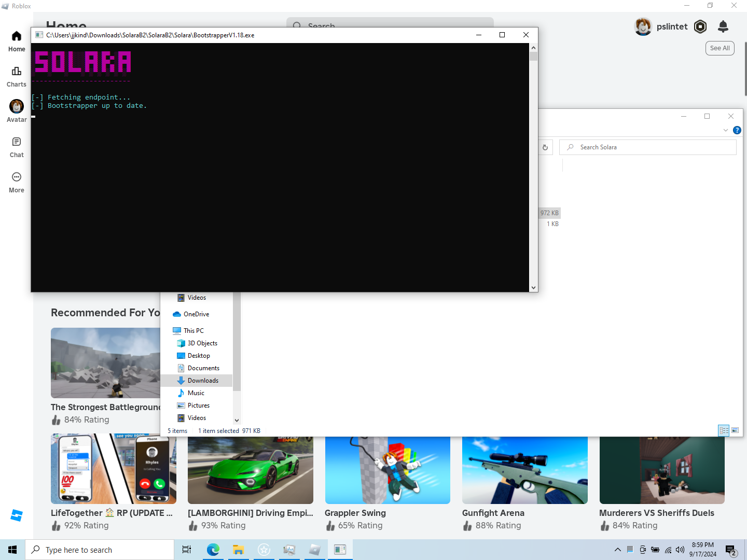The height and width of the screenshot is (560, 747).
Task: Open Gunfight Arena game thumbnail
Action: [525, 470]
